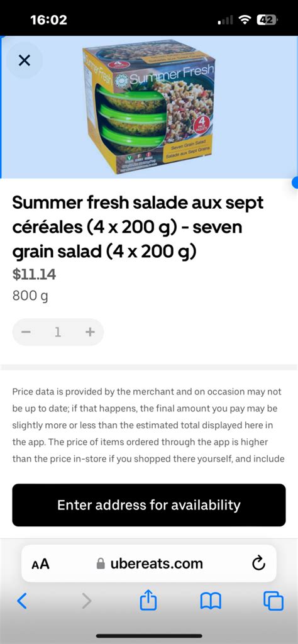The height and width of the screenshot is (644, 298).
Task: Increase quantity with the plus button
Action: tap(90, 332)
